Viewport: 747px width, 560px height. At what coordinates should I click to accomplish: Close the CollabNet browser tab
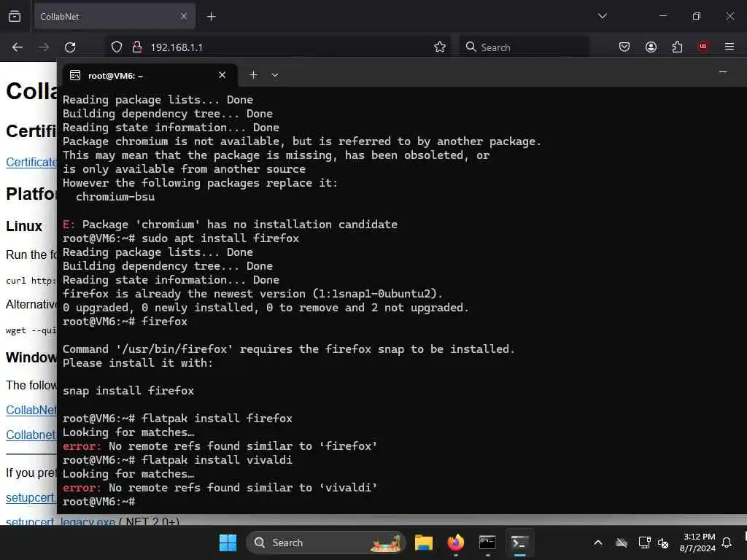184,16
